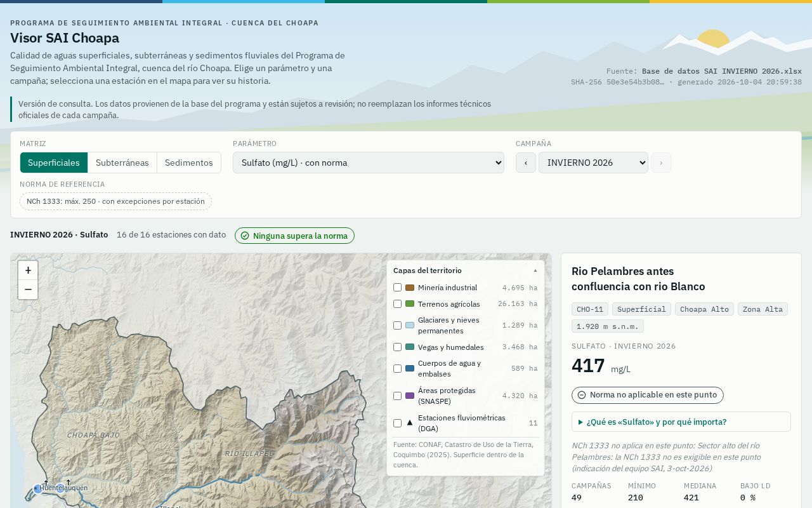Image resolution: width=812 pixels, height=508 pixels.
Task: Click the Choapa Alto tag
Action: pyautogui.click(x=705, y=309)
